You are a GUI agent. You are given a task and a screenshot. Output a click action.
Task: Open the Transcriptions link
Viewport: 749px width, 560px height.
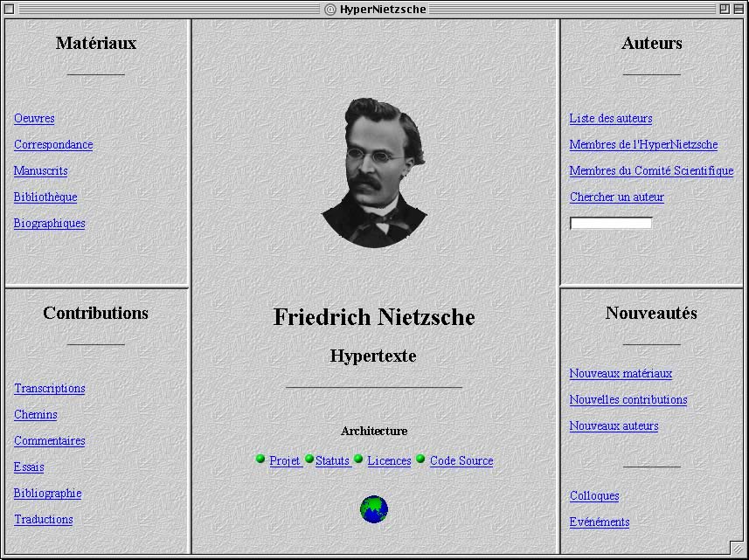[x=50, y=389]
